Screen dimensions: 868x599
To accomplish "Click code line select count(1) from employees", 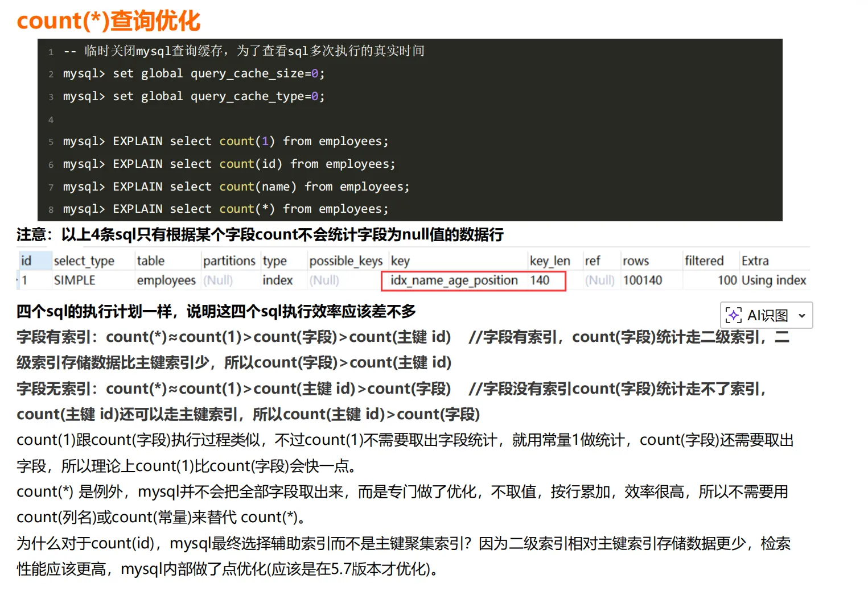I will click(225, 141).
